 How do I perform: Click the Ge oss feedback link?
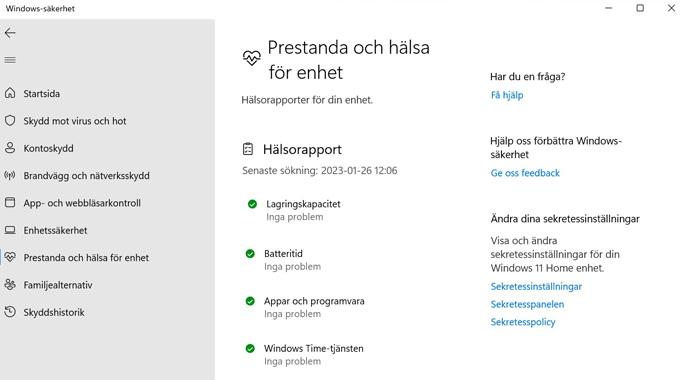point(525,173)
